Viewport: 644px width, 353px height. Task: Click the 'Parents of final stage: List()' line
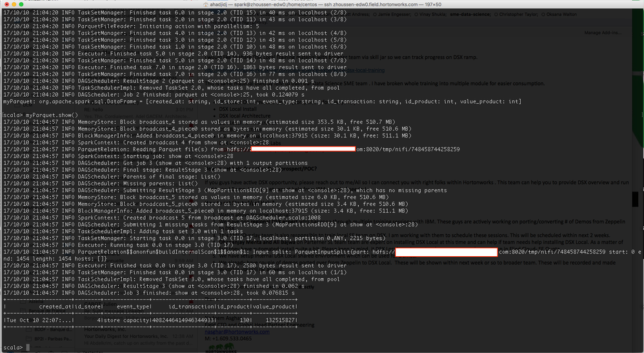(112, 177)
